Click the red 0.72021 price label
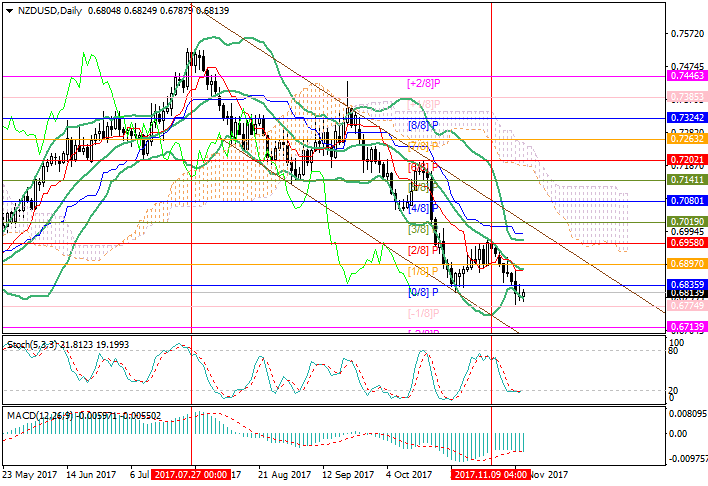Screen dimensions: 708x486 (687, 159)
